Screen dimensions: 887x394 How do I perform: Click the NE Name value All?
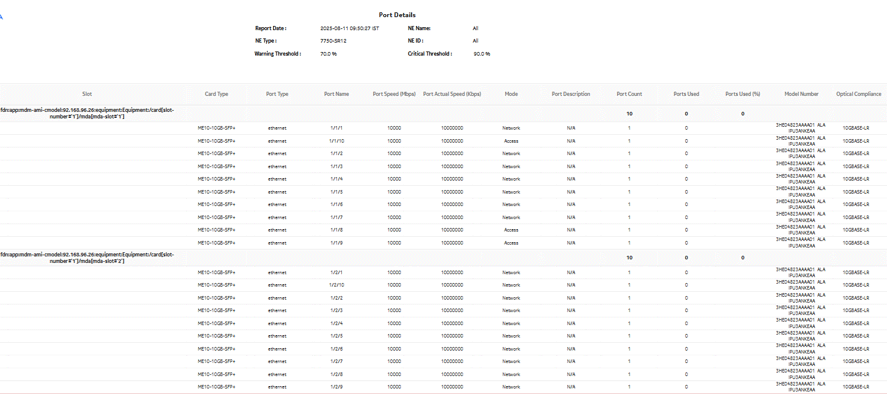tap(476, 28)
